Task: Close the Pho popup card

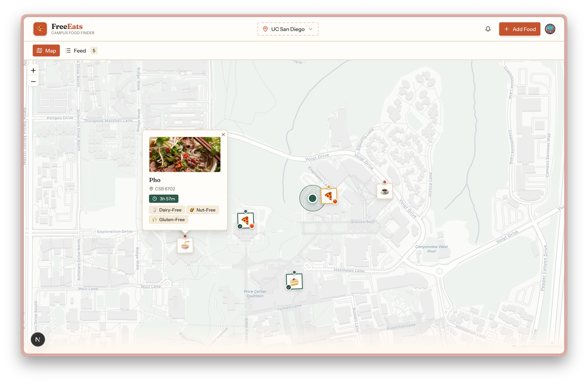Action: [223, 134]
